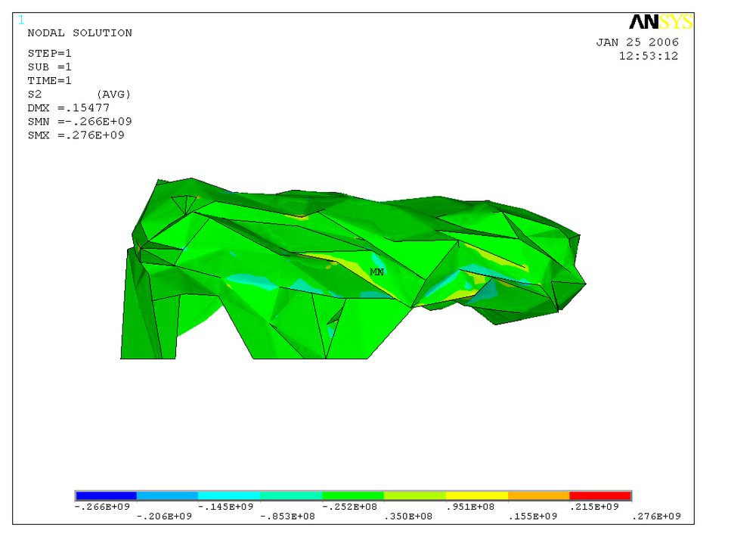Image resolution: width=756 pixels, height=537 pixels.
Task: Click the SMN =-.266E+09 value
Action: tap(80, 122)
